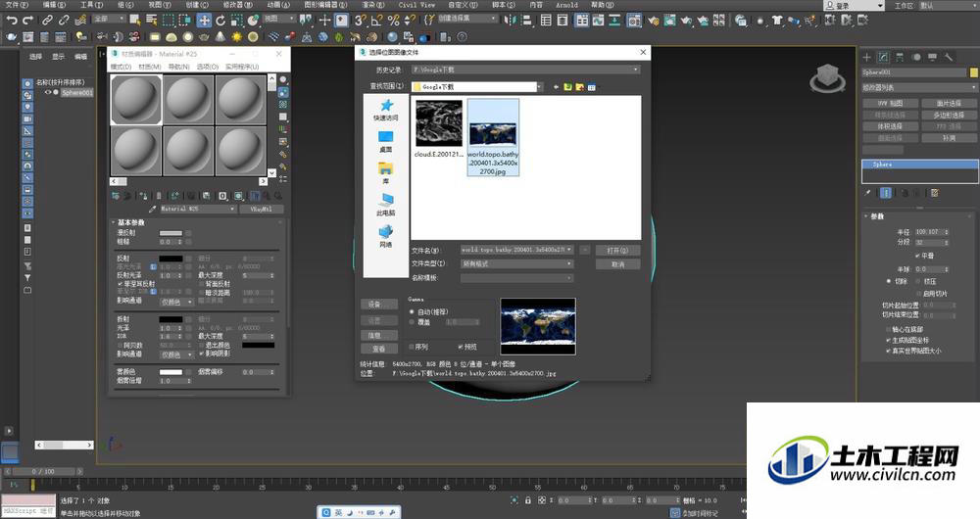980x519 pixels.
Task: Click the 查看 view button in file dialog
Action: click(378, 349)
